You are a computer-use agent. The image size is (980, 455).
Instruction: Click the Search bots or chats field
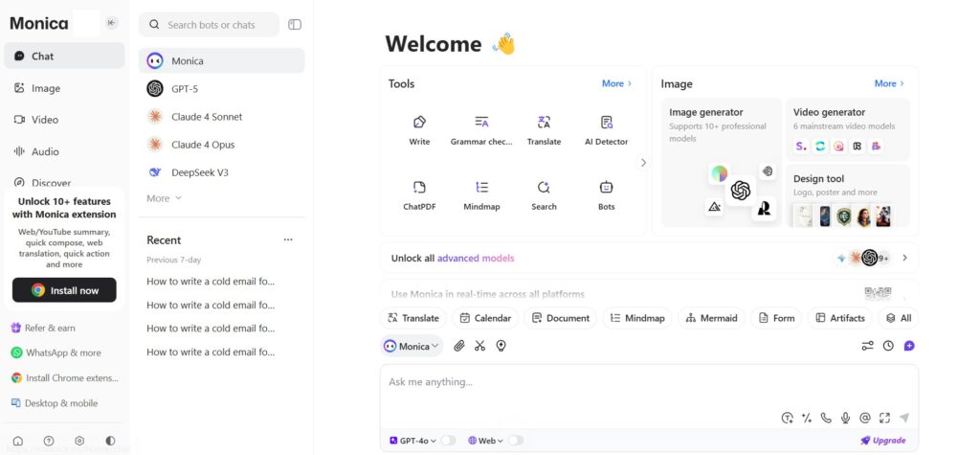tap(210, 25)
